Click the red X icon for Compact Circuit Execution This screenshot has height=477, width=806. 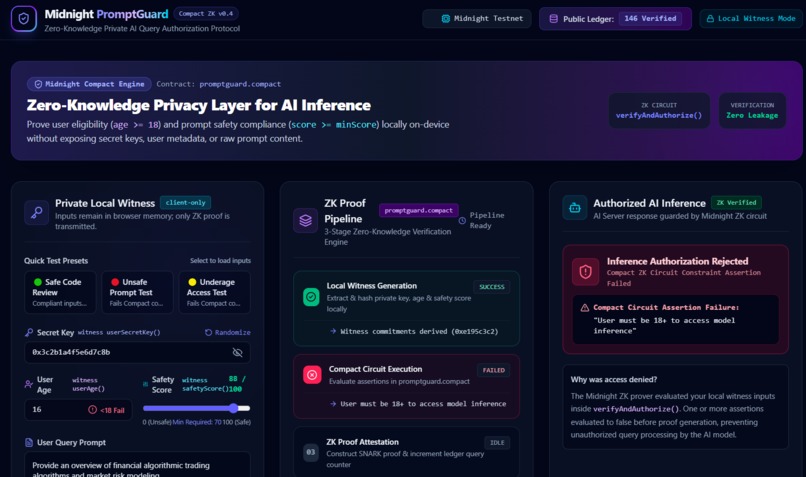(312, 375)
